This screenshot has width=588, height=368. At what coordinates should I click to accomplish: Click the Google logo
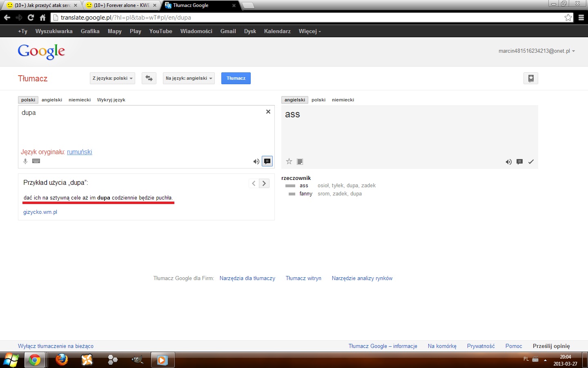41,52
